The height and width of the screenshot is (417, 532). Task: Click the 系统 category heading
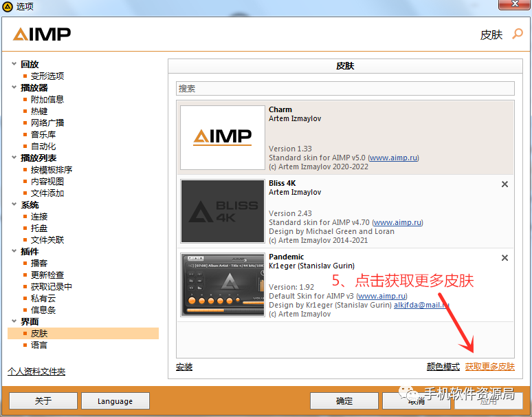(x=30, y=205)
